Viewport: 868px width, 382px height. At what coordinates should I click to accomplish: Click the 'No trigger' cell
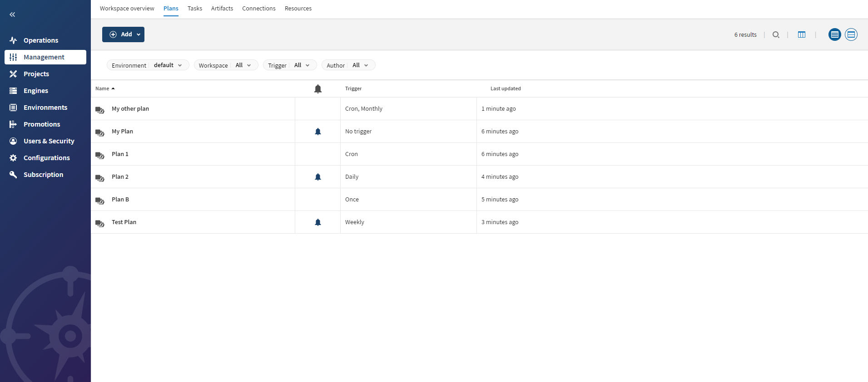pos(408,132)
